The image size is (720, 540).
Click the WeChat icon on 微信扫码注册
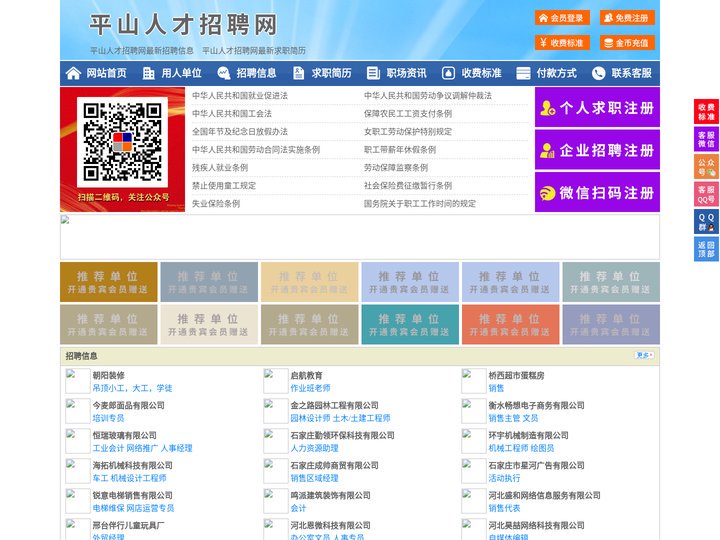[547, 193]
